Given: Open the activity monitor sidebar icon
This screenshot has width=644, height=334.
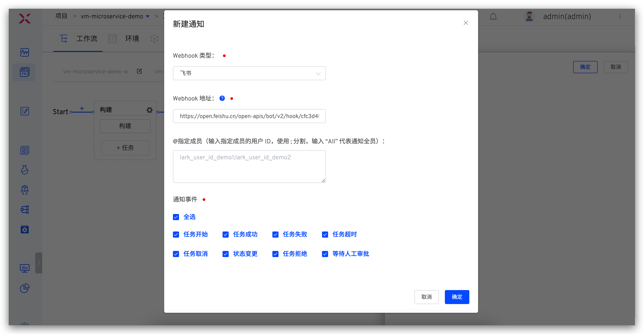Looking at the screenshot, I should tap(24, 52).
